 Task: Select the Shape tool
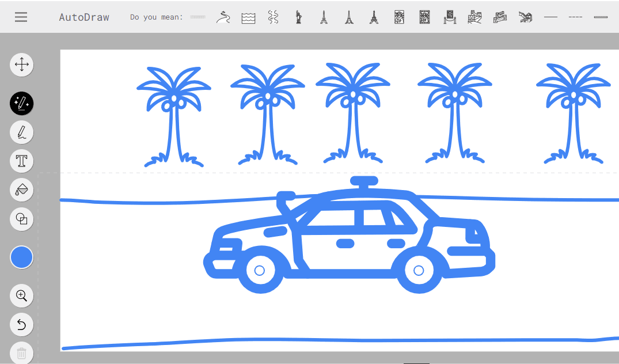tap(22, 219)
